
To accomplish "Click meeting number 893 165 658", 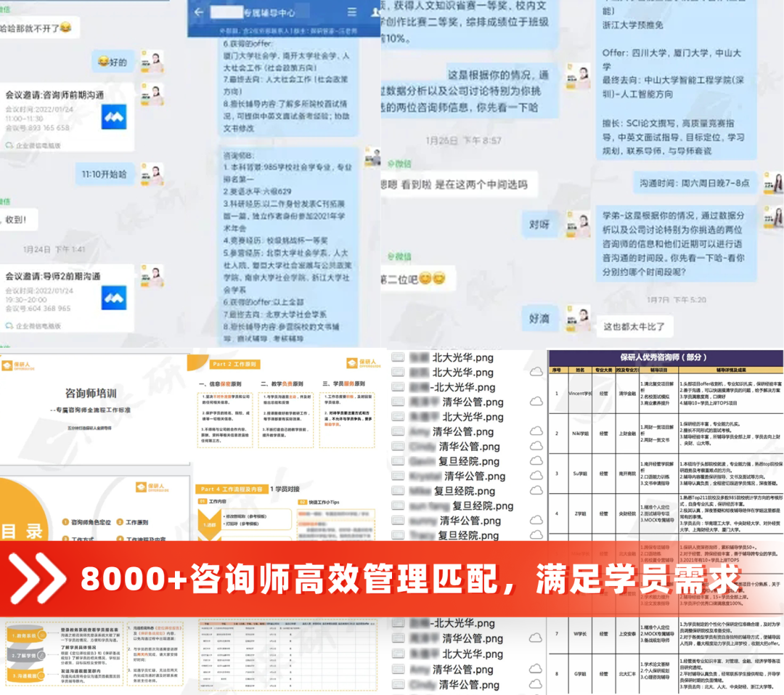I will (x=49, y=128).
